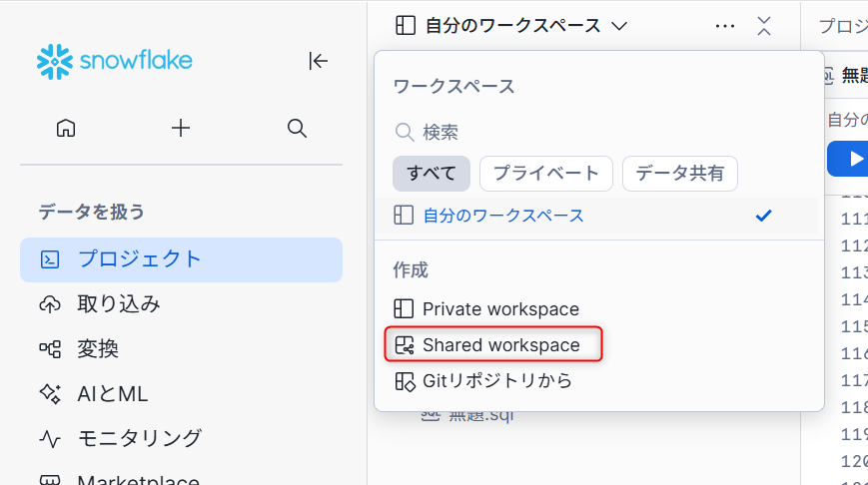Image resolution: width=868 pixels, height=485 pixels.
Task: Choose Gitリポジトリから option
Action: pyautogui.click(x=496, y=380)
